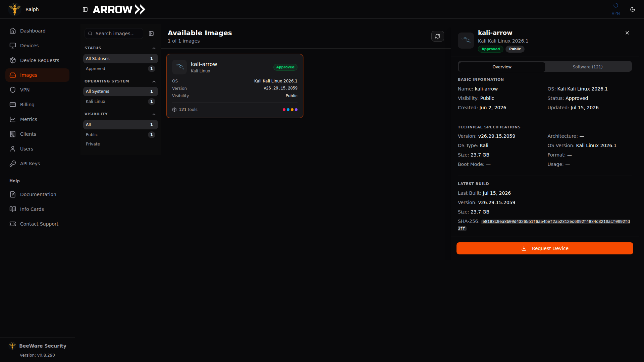Viewport: 644px width, 362px height.
Task: Open the Billing menu item
Action: 37,105
